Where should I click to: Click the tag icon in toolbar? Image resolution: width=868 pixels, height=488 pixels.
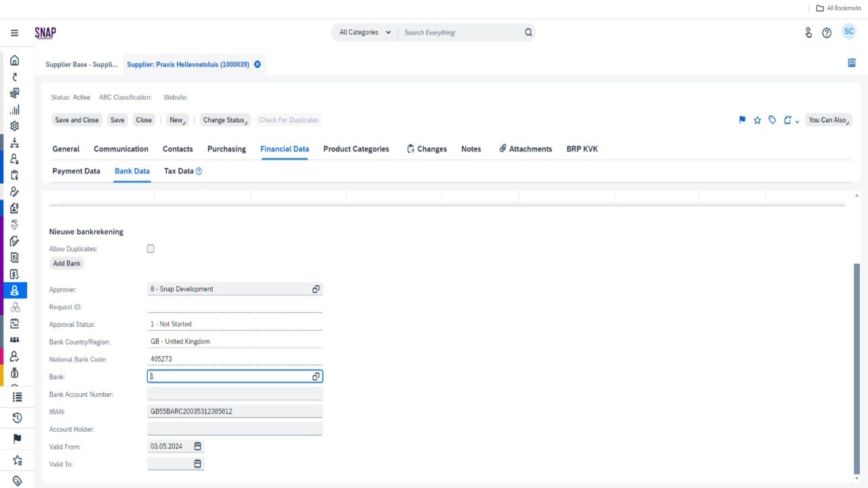tap(772, 120)
